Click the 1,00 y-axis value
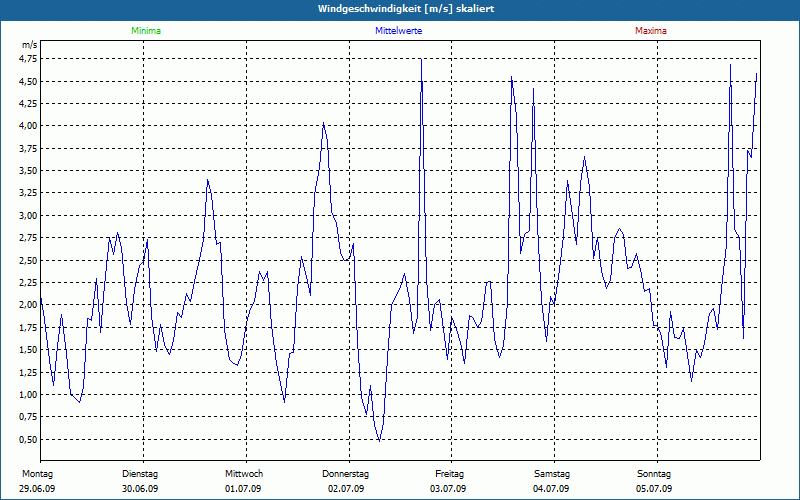 pyautogui.click(x=29, y=394)
